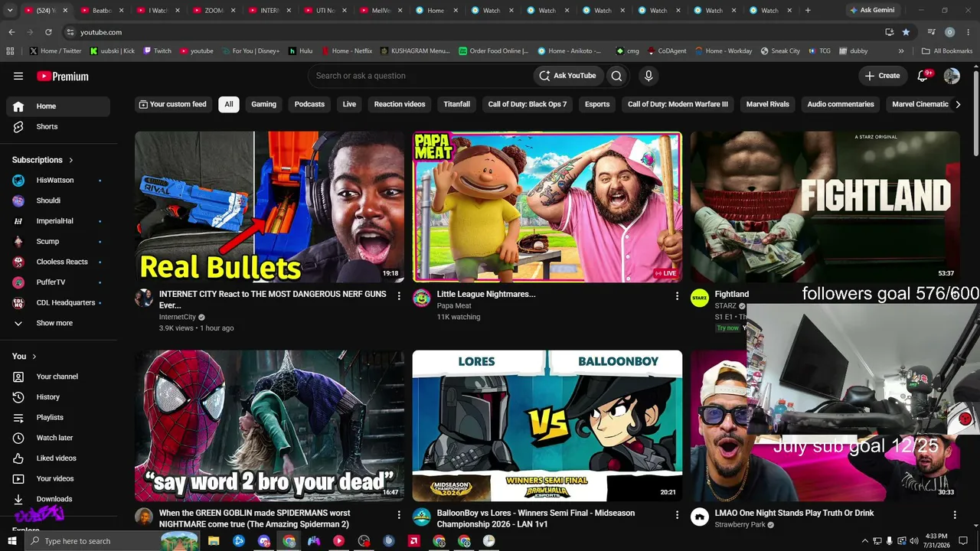Expand the You section
Viewport: 980px width, 551px height.
[24, 357]
